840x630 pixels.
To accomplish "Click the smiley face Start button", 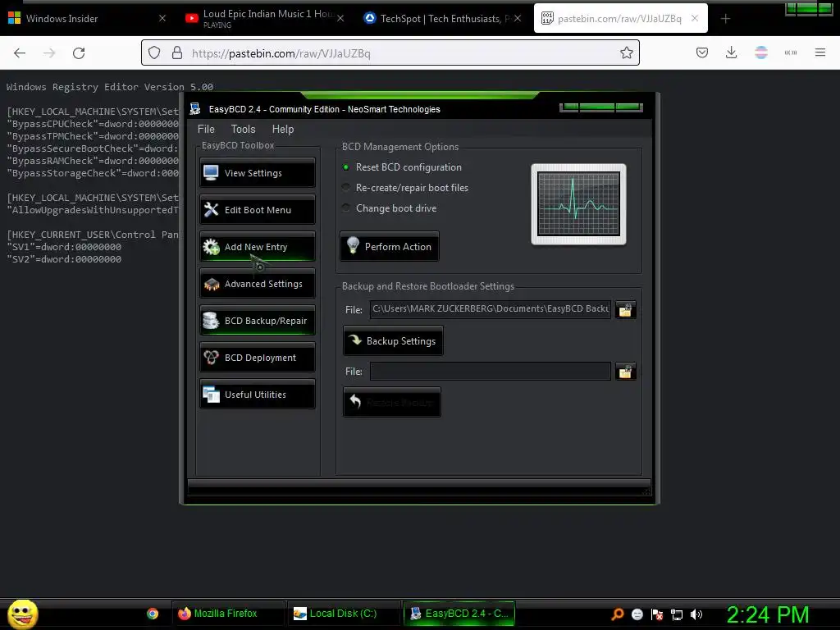I will click(x=22, y=614).
